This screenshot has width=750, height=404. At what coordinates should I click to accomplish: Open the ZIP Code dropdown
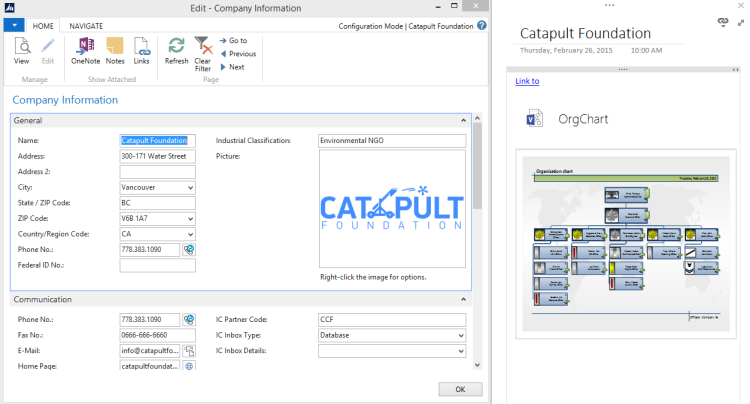pyautogui.click(x=190, y=219)
